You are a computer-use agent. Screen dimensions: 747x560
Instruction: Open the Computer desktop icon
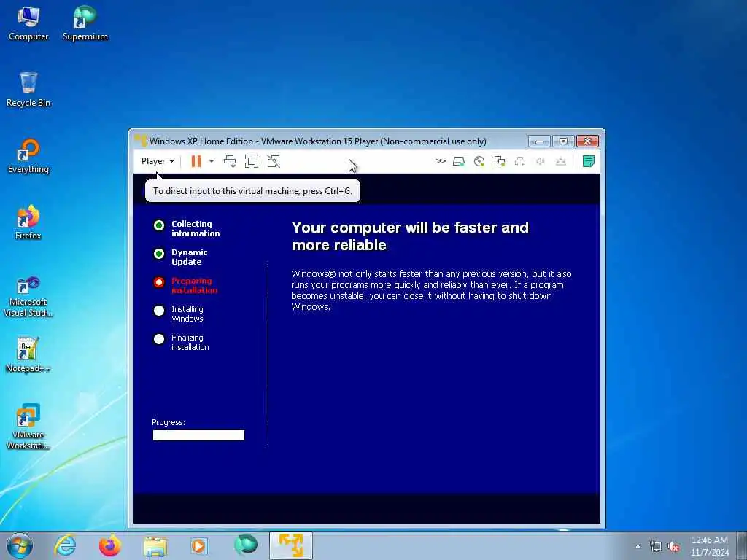pyautogui.click(x=28, y=23)
